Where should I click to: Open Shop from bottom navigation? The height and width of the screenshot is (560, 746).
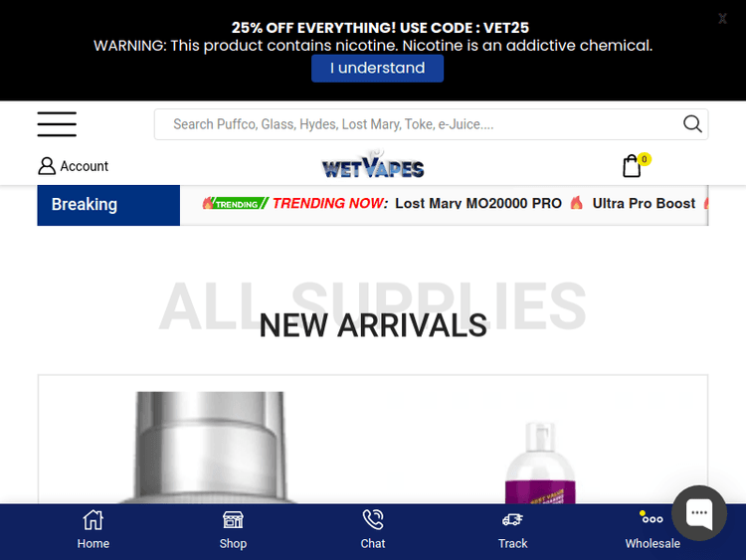(233, 529)
